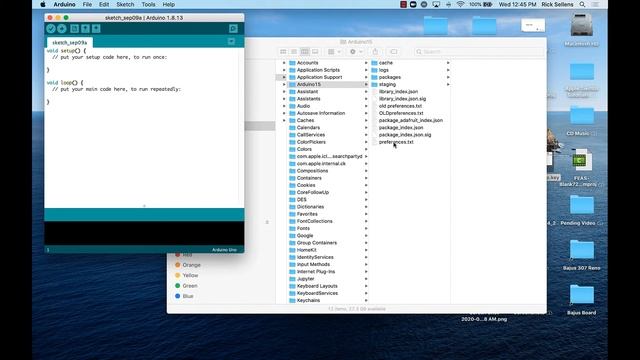Screen dimensions: 640x360
Task: Open Finder action gear dropdown
Action: point(356,52)
